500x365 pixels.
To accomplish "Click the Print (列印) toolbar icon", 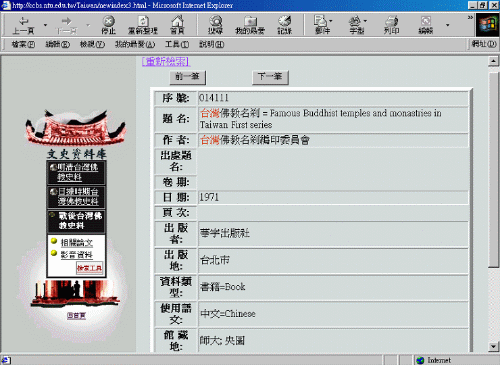I will pos(391,25).
